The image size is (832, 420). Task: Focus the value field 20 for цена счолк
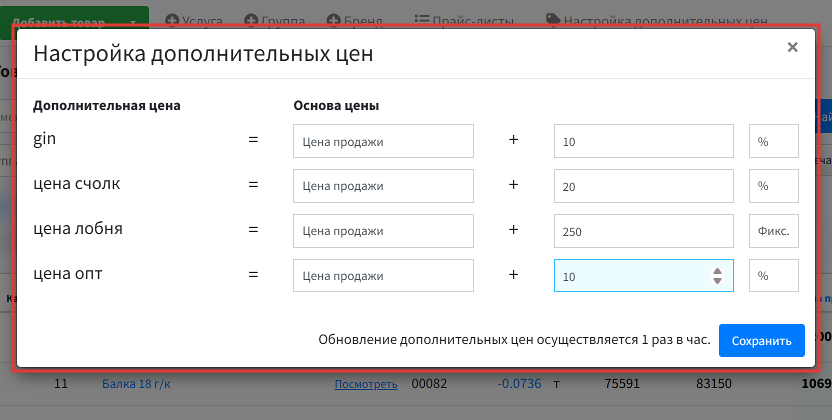(x=644, y=186)
